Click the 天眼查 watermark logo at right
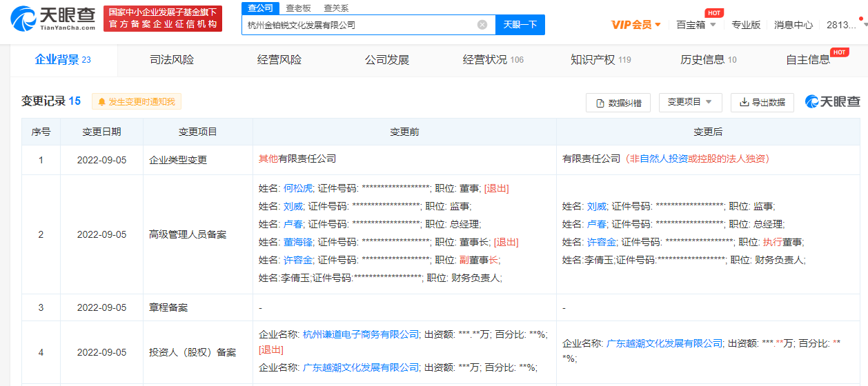 point(833,102)
